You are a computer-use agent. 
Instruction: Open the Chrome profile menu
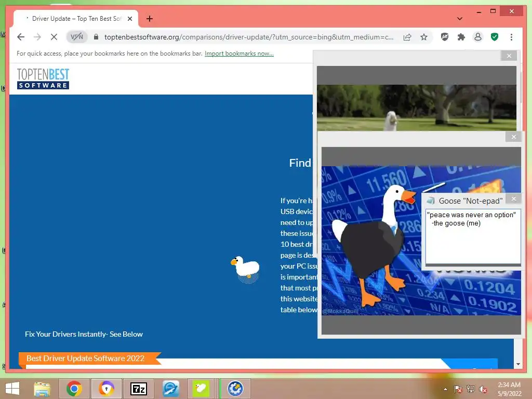478,37
